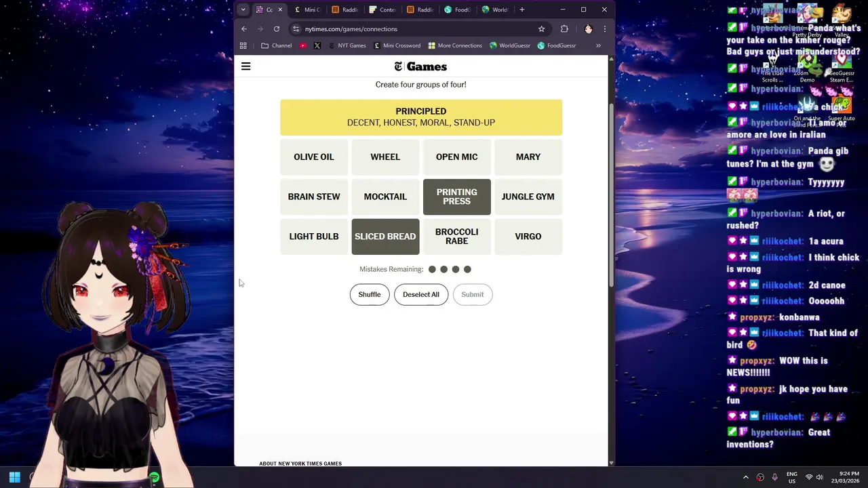Select the BROCCOLI RABE tile
This screenshot has height=488, width=868.
tap(456, 237)
